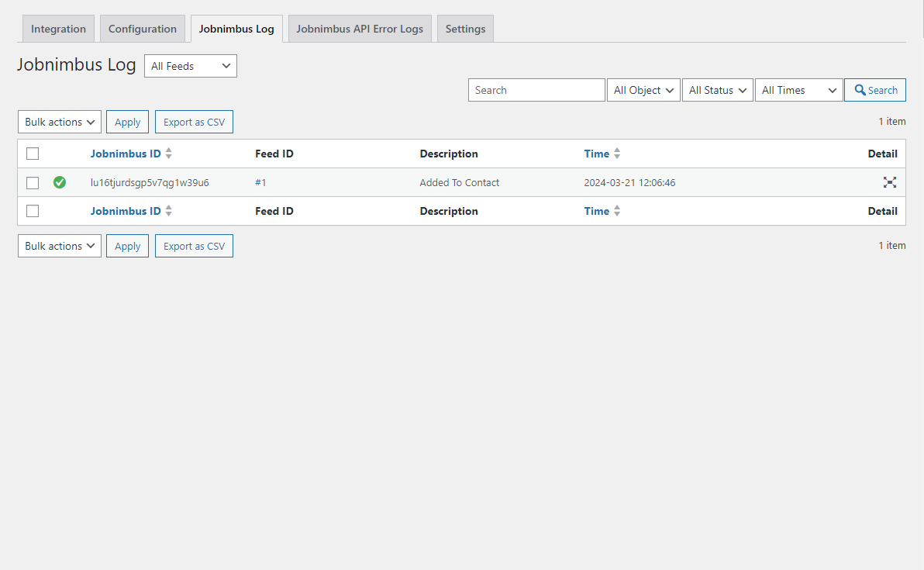Sort by the top Jobnimbus ID header link

(126, 154)
